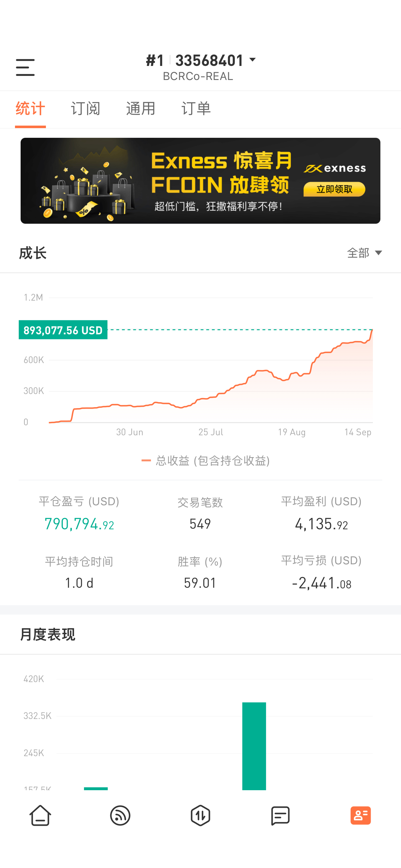The height and width of the screenshot is (868, 401).
Task: Open the Home tab in bottom bar
Action: click(x=40, y=816)
